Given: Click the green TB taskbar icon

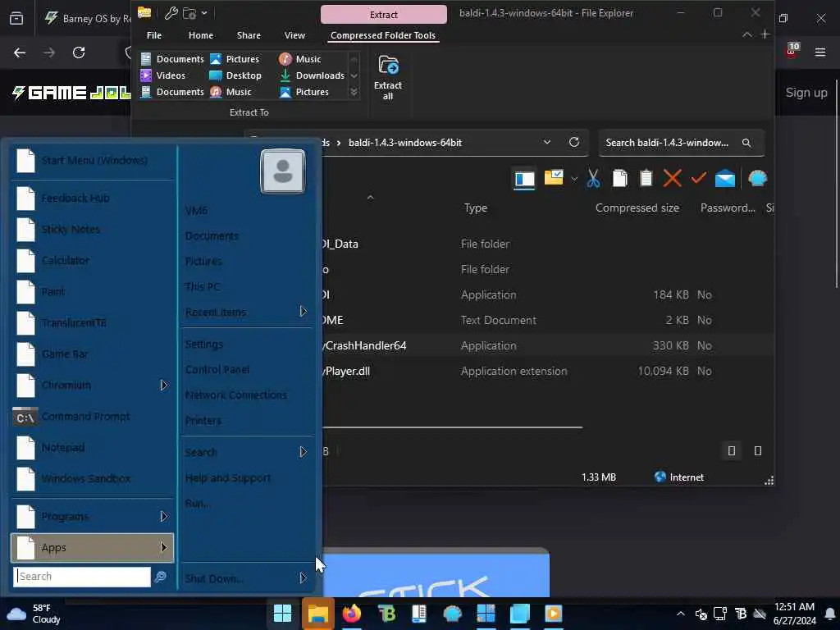Looking at the screenshot, I should 386,614.
